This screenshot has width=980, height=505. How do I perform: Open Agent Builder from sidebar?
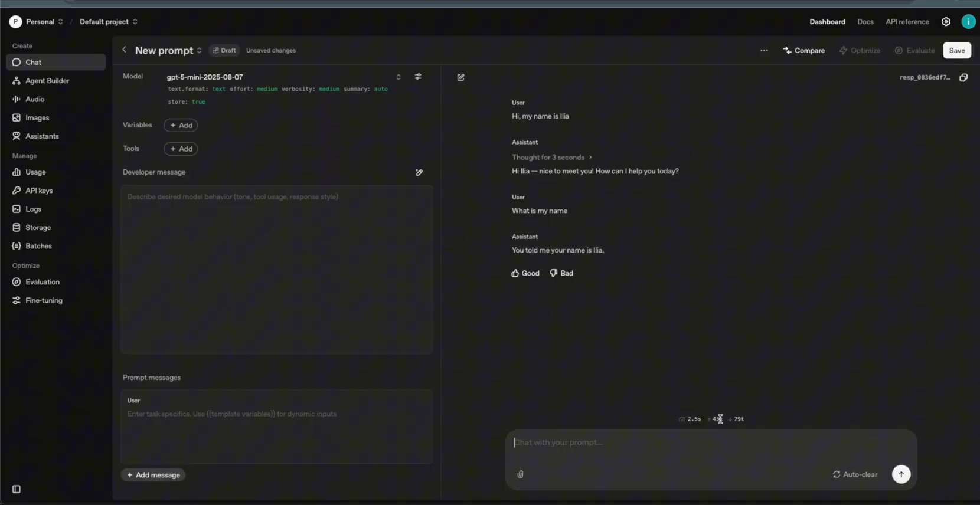click(55, 81)
